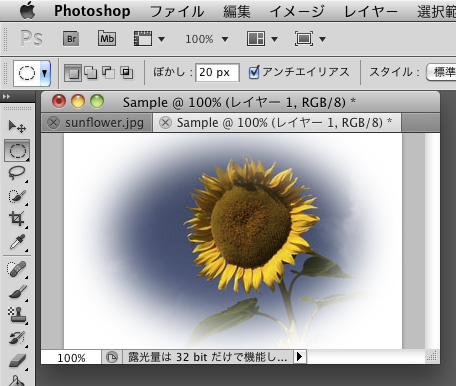
Task: Click the status bar share preview icon
Action: (112, 357)
